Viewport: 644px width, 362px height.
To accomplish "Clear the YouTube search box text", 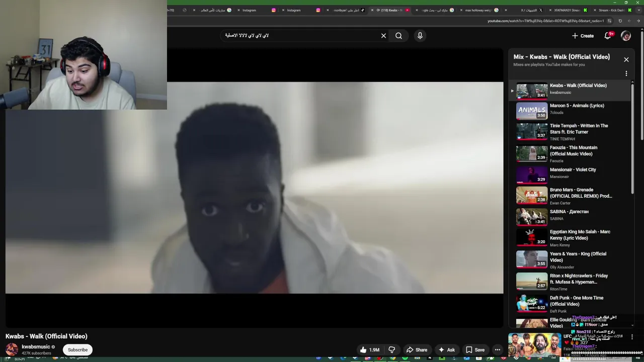I will pyautogui.click(x=383, y=36).
